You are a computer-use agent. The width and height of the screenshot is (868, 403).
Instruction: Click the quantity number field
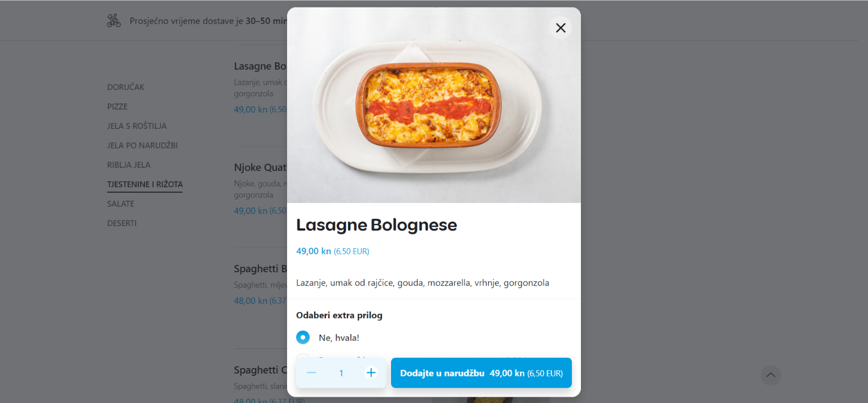[x=341, y=373]
